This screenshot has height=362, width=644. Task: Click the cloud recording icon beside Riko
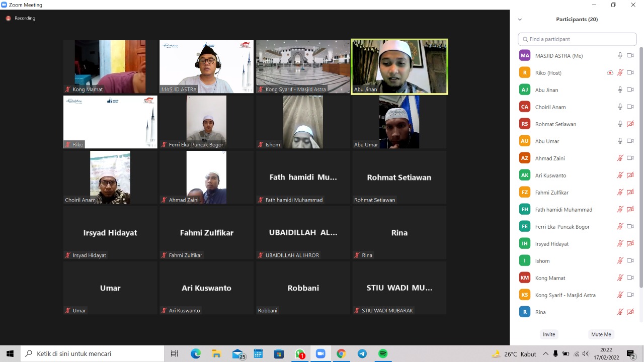(x=610, y=73)
